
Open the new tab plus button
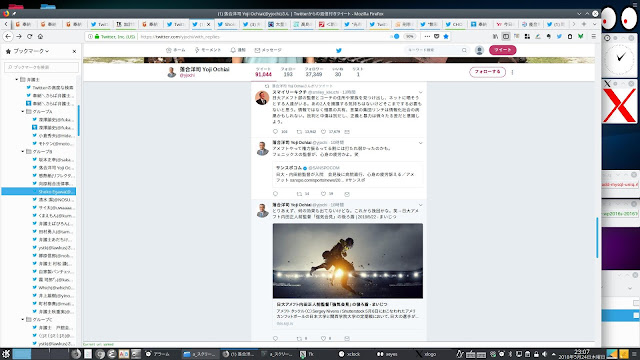point(584,24)
